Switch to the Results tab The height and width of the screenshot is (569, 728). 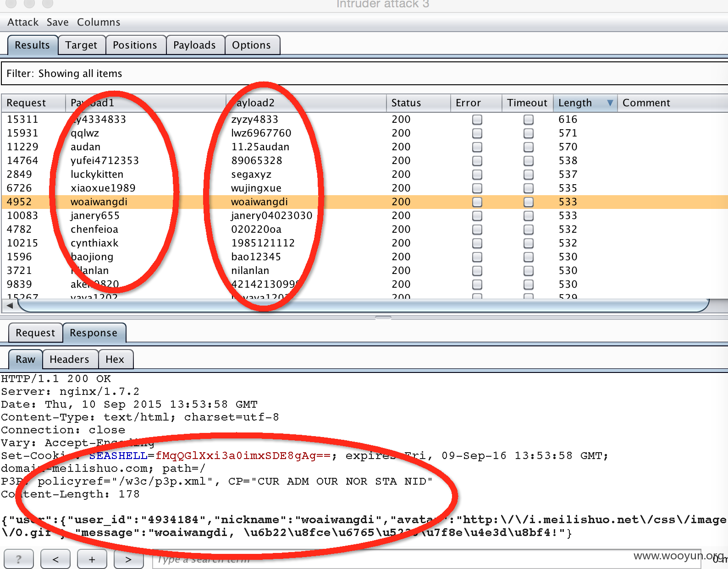tap(32, 45)
